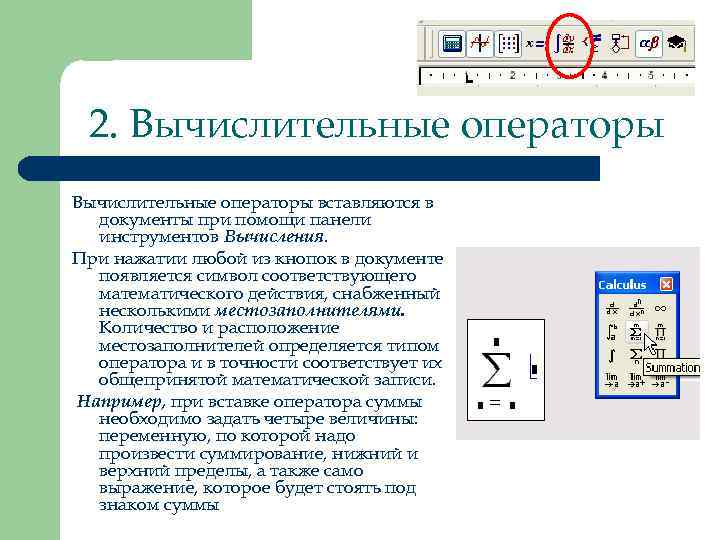Click the number 4 on the ruler
720x540 pixels.
[x=604, y=75]
